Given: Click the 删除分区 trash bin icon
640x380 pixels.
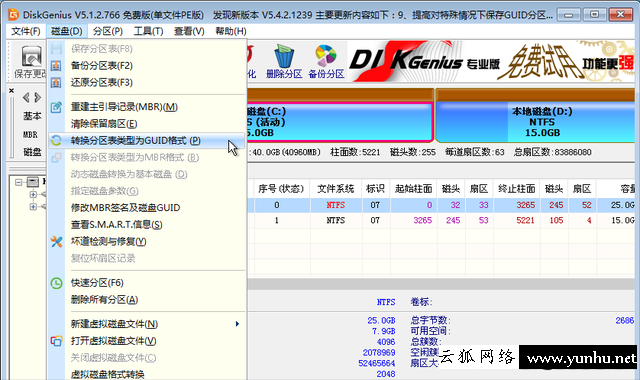Looking at the screenshot, I should 284,56.
